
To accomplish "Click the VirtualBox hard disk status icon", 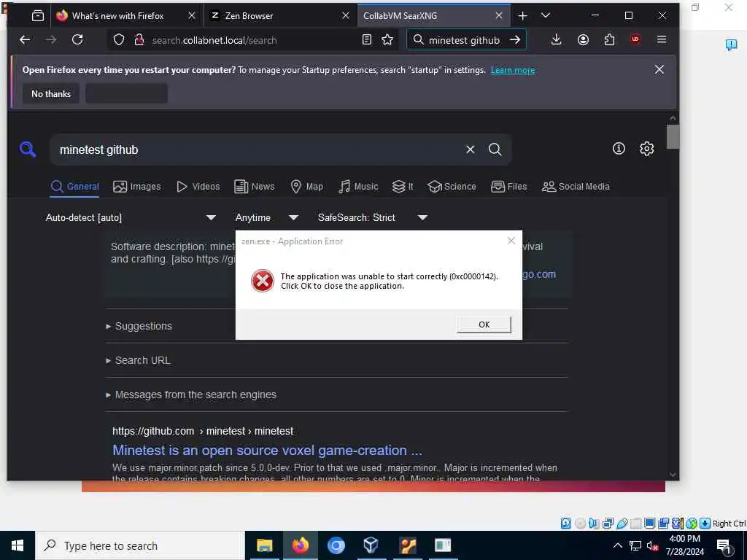I will (565, 524).
